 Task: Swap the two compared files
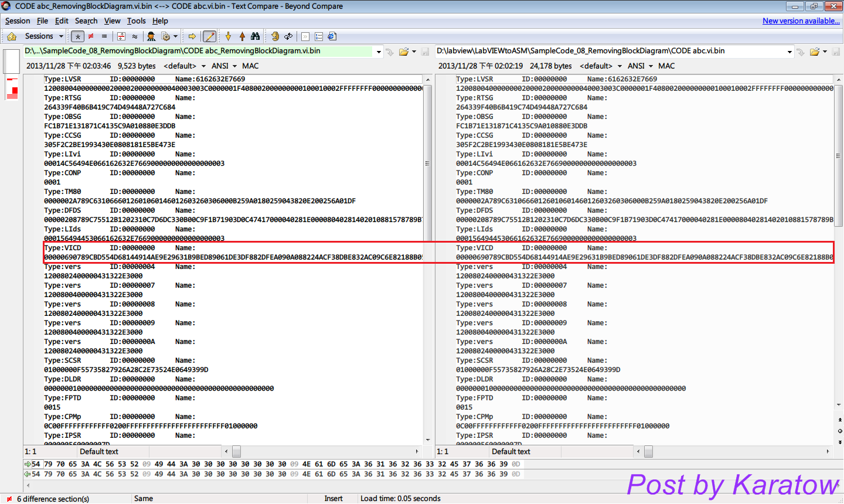(288, 36)
